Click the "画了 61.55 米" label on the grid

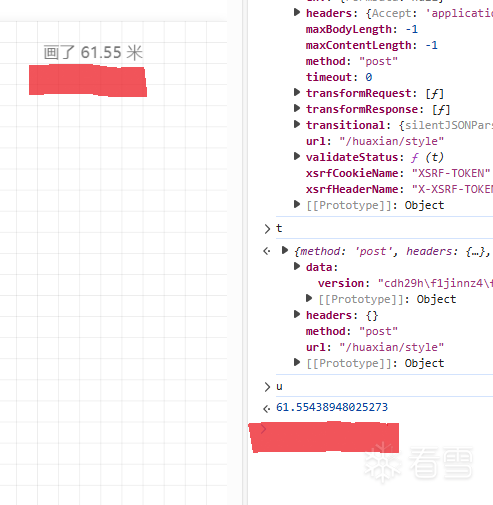click(93, 53)
